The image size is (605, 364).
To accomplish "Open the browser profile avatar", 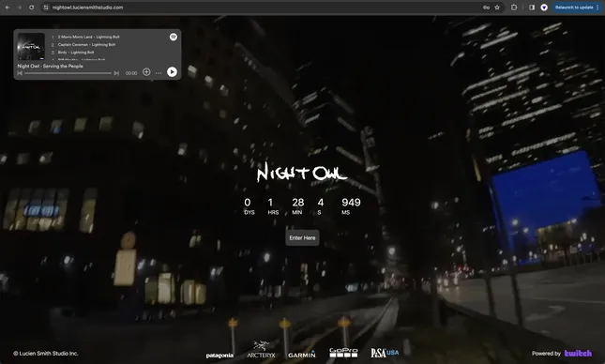I will tap(544, 8).
